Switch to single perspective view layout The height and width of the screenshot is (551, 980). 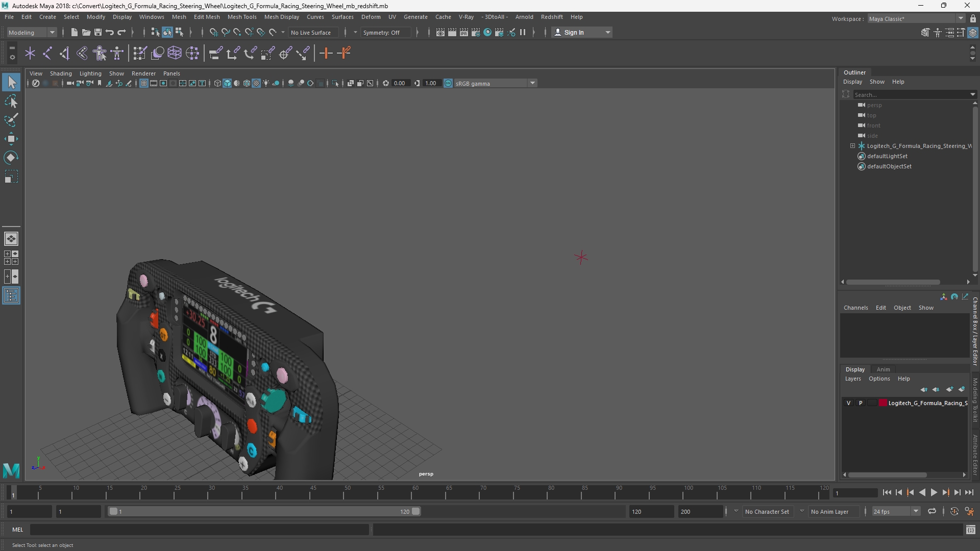(x=11, y=239)
